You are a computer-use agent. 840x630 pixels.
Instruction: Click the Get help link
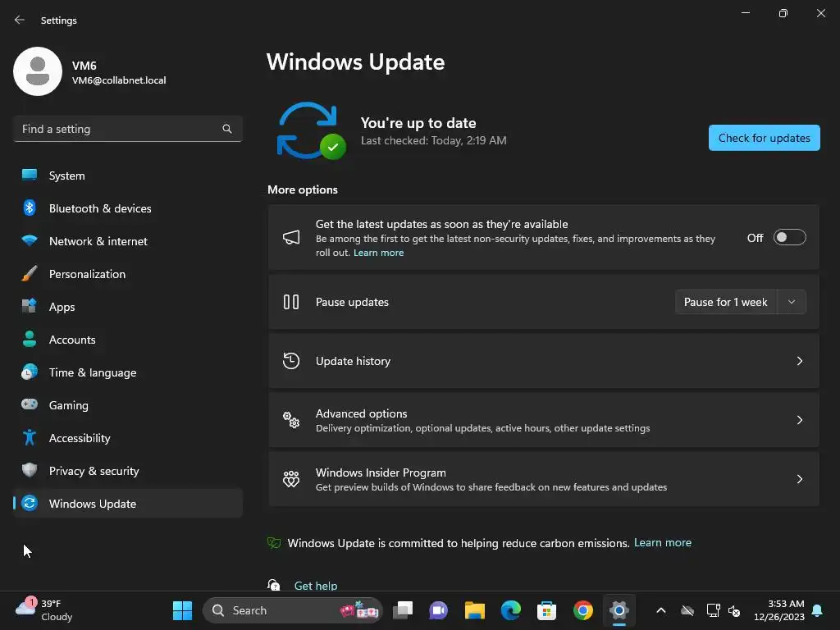click(x=316, y=585)
